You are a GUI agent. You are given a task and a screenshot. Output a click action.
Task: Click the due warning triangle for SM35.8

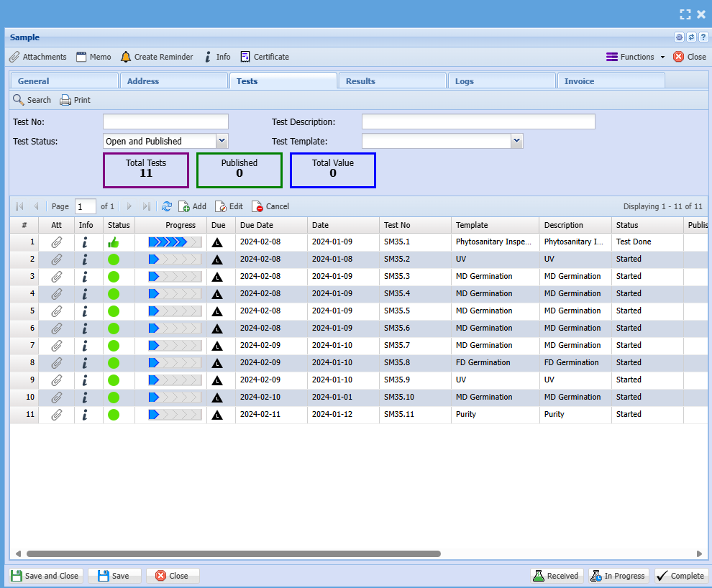(217, 363)
